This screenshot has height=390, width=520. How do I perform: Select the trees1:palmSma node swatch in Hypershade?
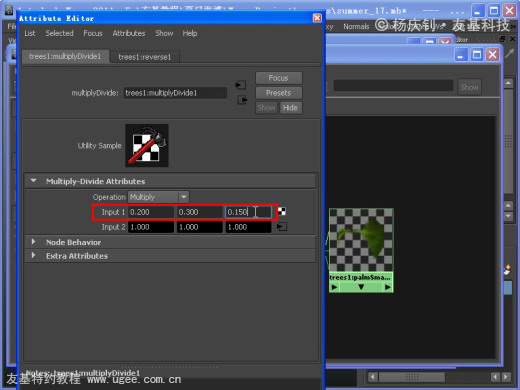361,240
